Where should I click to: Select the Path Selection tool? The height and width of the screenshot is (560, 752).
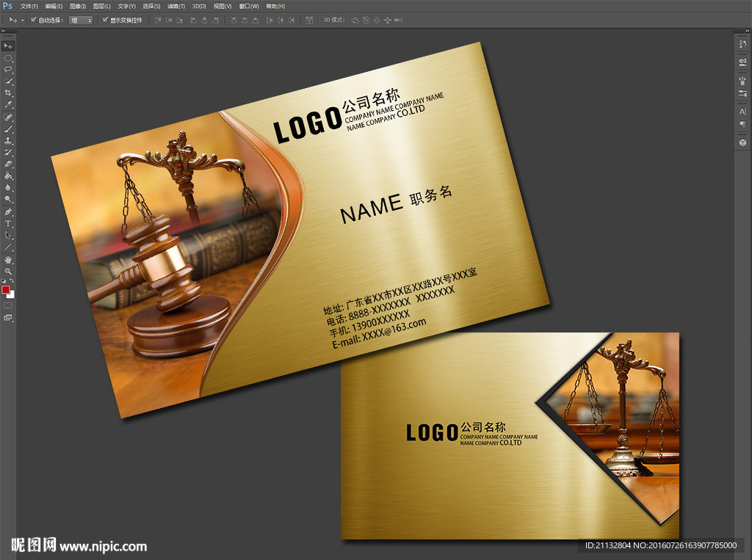click(8, 236)
